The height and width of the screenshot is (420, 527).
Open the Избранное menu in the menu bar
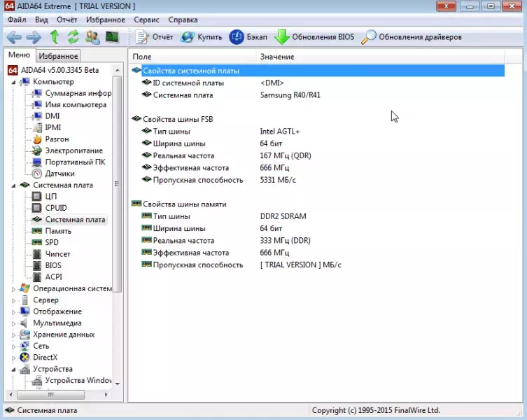click(x=106, y=20)
